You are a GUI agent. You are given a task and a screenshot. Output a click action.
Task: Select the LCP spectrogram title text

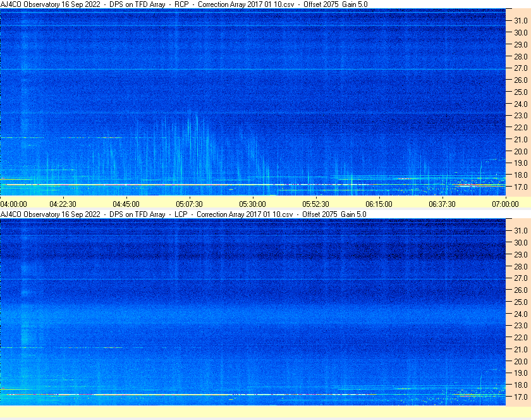click(x=183, y=214)
